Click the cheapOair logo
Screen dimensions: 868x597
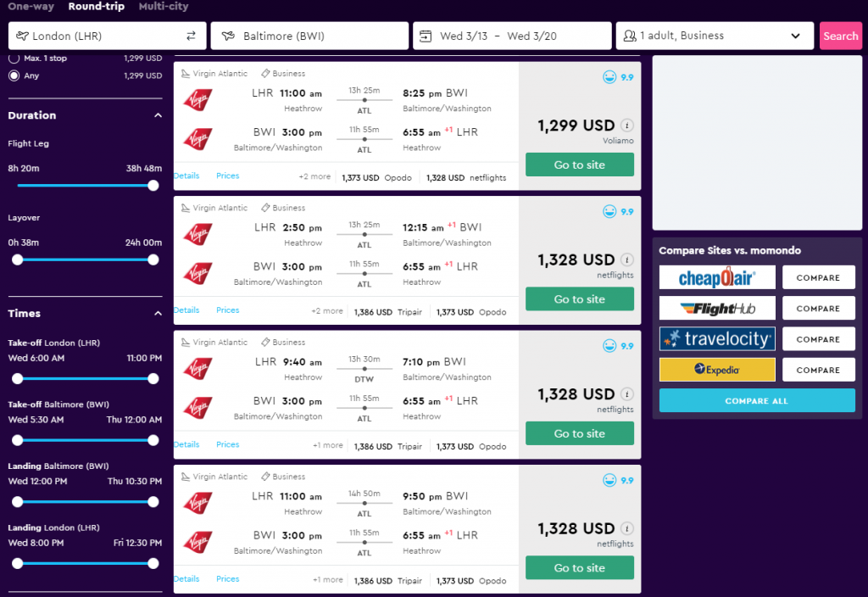pos(717,277)
